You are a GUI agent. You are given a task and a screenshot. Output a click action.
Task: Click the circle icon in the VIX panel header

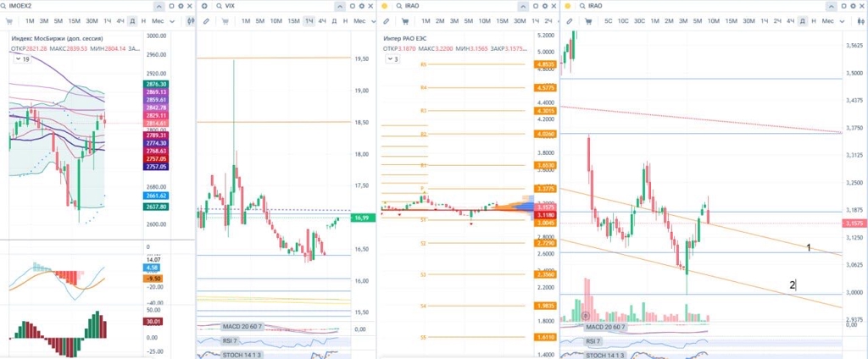(353, 6)
